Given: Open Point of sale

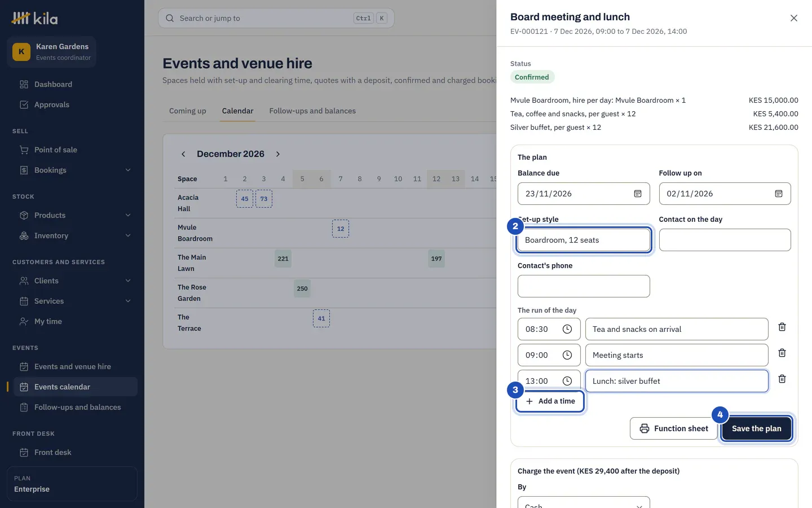Looking at the screenshot, I should tap(72, 150).
